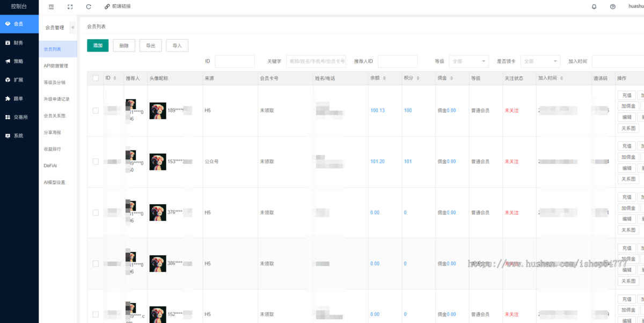Click balance value 101.20

[377, 162]
